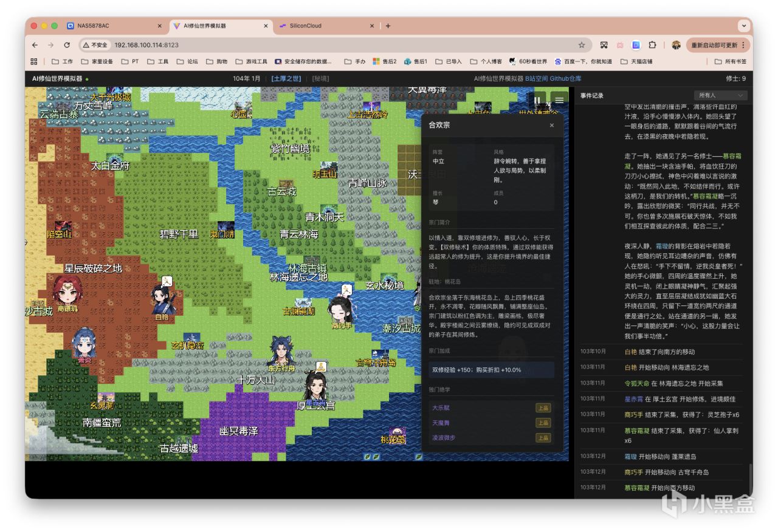Switch to the NAS5878AC browser tab
The image size is (778, 532).
point(114,26)
